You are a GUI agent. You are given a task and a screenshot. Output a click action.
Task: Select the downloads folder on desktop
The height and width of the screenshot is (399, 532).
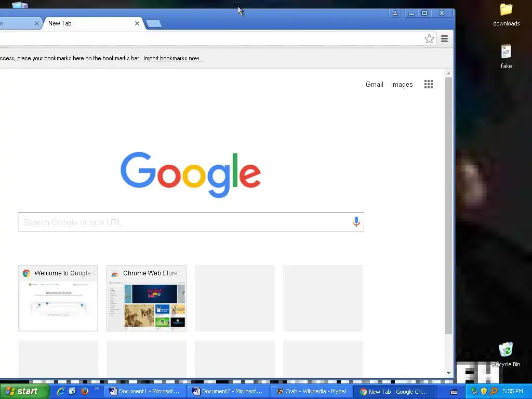(x=506, y=15)
